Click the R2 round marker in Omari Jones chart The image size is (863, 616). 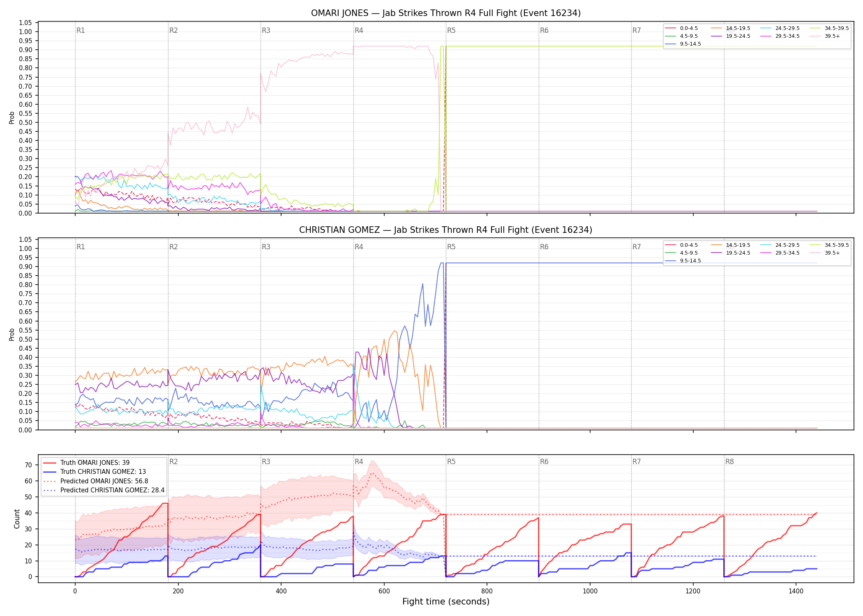click(x=173, y=30)
